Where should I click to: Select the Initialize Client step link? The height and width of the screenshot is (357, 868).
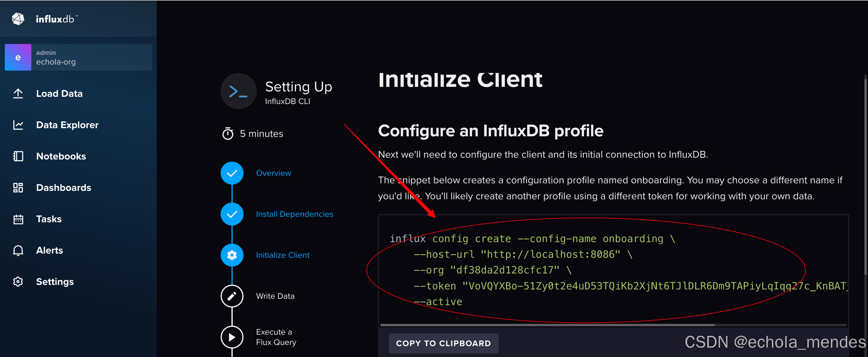tap(283, 255)
